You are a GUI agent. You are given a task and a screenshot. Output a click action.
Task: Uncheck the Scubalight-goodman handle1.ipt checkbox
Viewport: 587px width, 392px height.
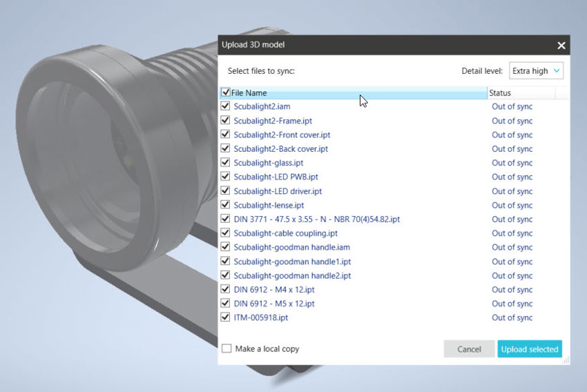[225, 261]
